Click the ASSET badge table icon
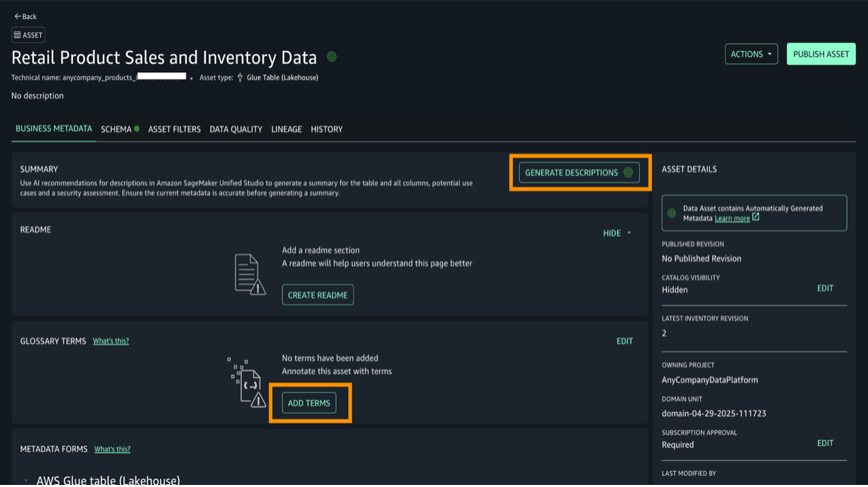 point(18,35)
